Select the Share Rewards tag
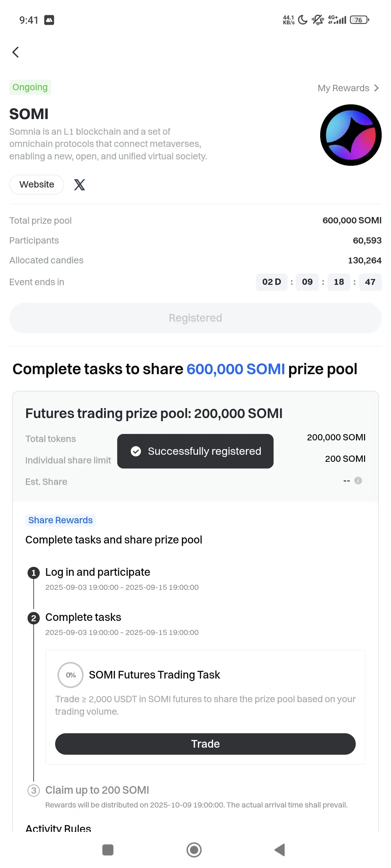 pos(60,520)
